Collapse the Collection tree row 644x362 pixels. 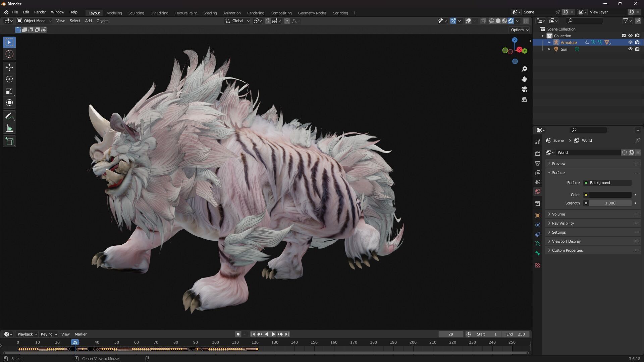click(x=543, y=36)
